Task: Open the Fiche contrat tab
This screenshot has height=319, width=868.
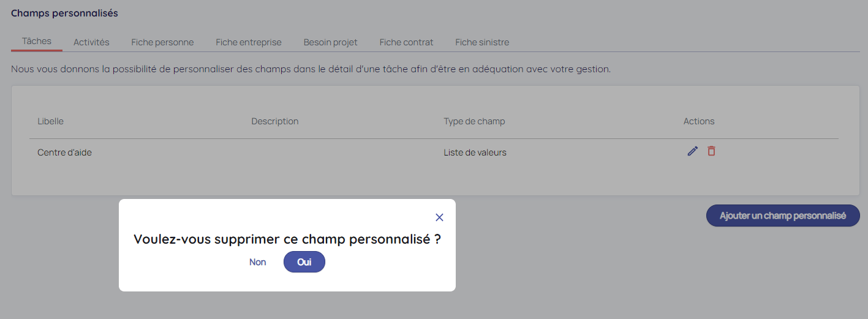Action: click(x=406, y=42)
